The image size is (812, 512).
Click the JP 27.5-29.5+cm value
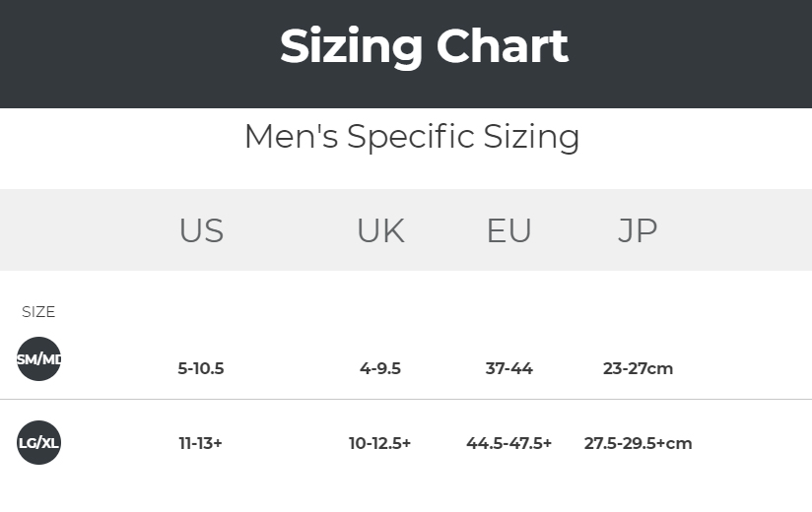point(638,443)
